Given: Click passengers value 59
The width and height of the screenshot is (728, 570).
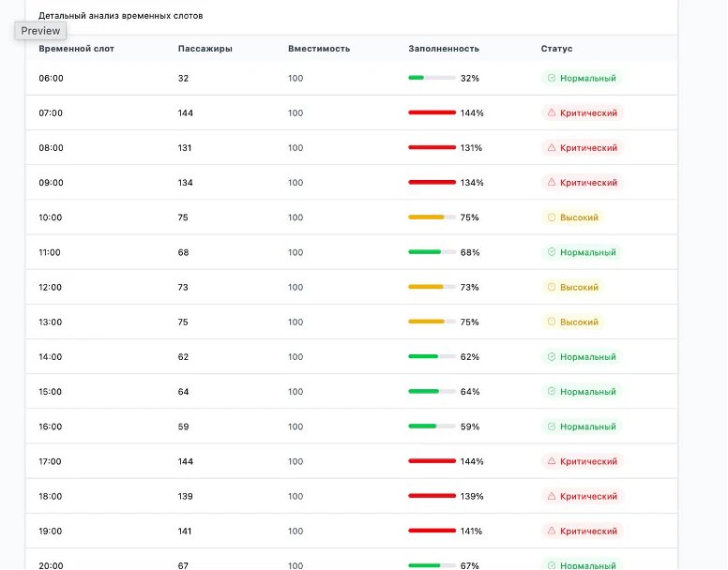Looking at the screenshot, I should click(183, 427).
